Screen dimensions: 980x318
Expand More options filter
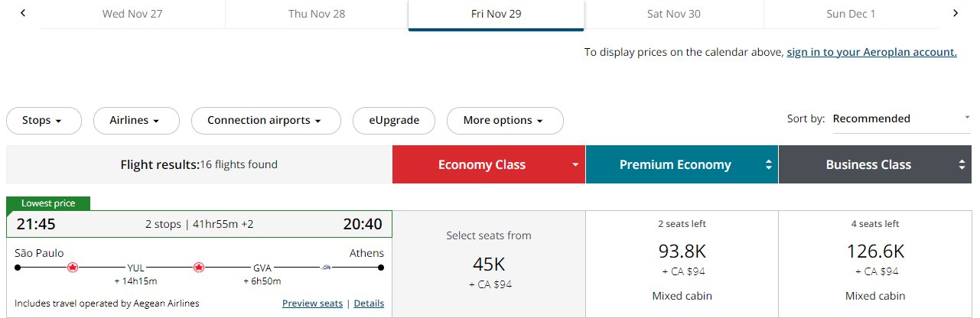(x=503, y=120)
